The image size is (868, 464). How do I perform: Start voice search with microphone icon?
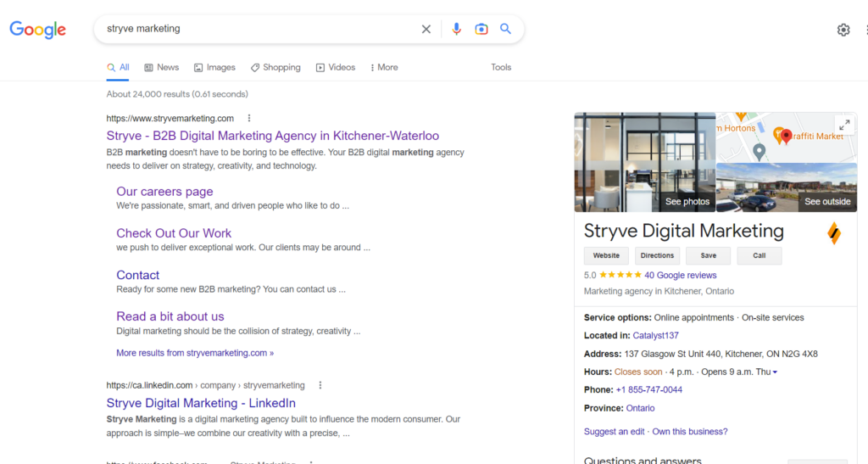(456, 29)
